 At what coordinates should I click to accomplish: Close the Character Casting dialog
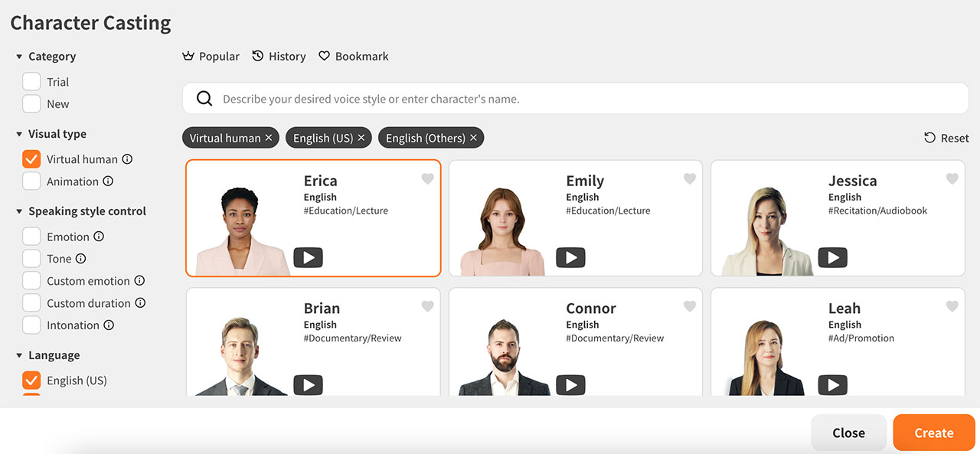[x=848, y=433]
